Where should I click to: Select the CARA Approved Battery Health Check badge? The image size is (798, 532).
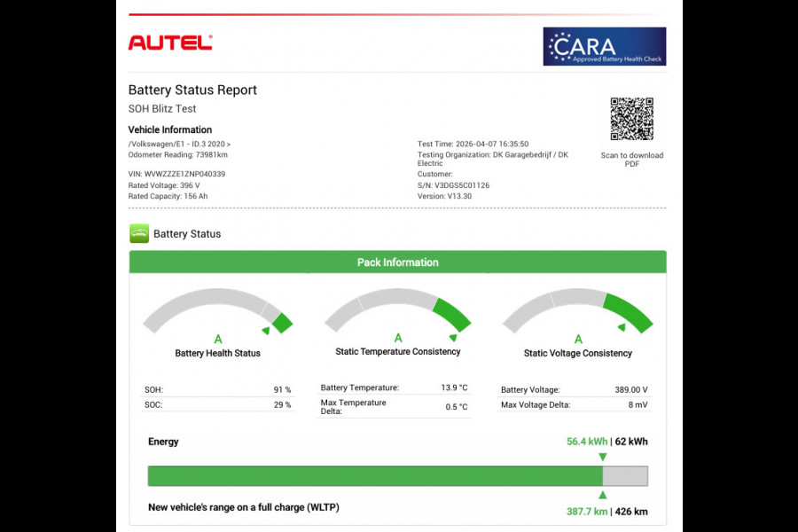[x=605, y=46]
